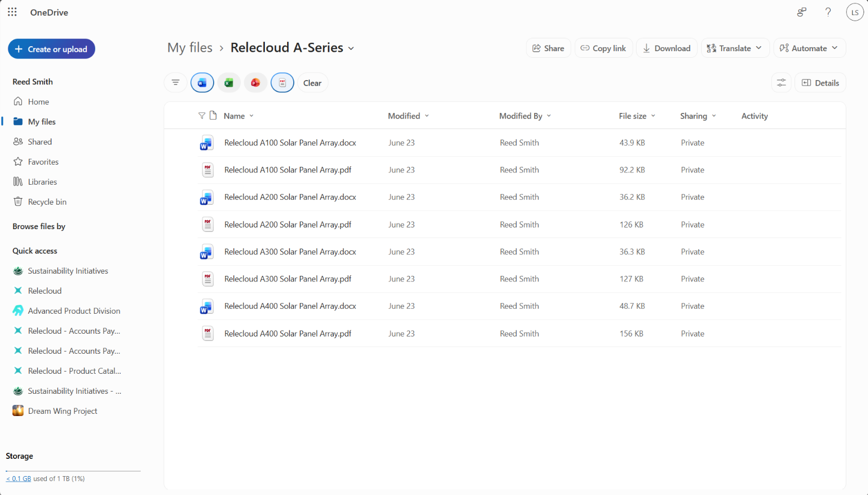Open the Recycle bin
Screen dimensions: 868x495
pos(47,202)
